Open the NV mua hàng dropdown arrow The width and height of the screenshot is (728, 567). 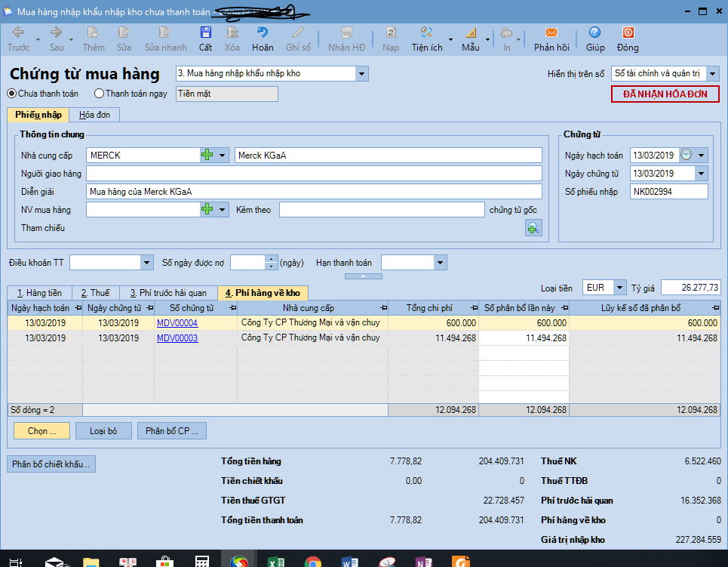click(223, 210)
